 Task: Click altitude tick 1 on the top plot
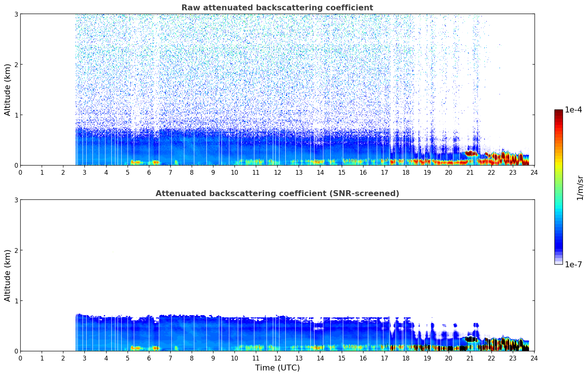(x=16, y=115)
